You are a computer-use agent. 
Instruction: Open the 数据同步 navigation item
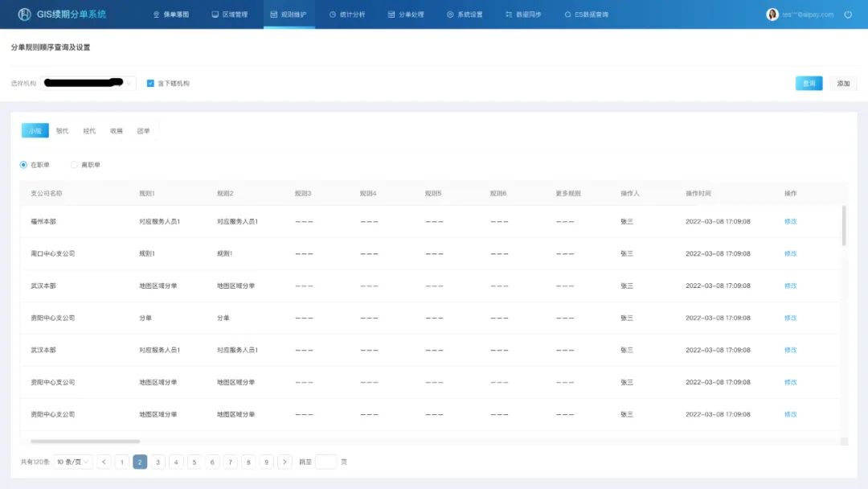524,14
